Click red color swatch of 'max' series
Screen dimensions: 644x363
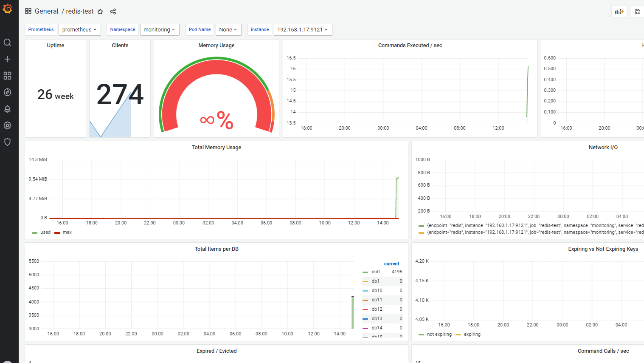[57, 233]
